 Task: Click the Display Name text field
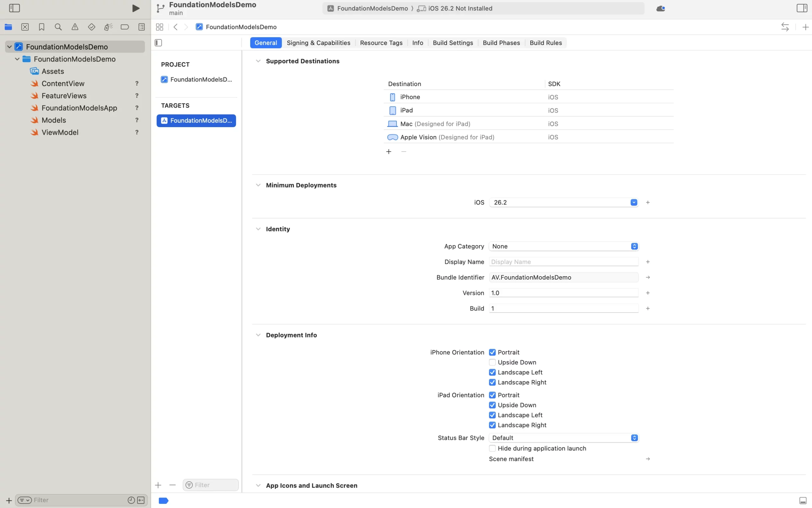(563, 262)
